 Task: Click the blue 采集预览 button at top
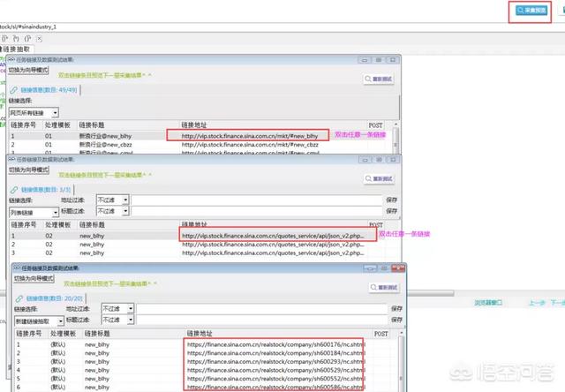(x=531, y=10)
